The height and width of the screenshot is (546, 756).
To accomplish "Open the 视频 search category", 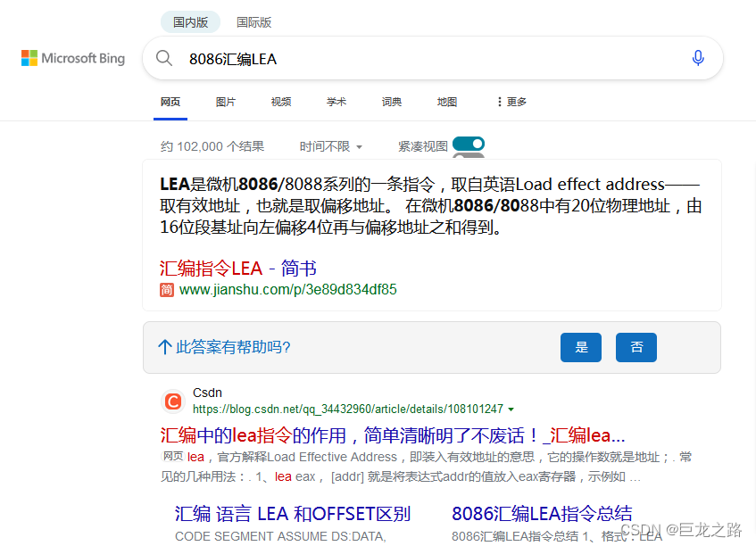I will pos(280,102).
